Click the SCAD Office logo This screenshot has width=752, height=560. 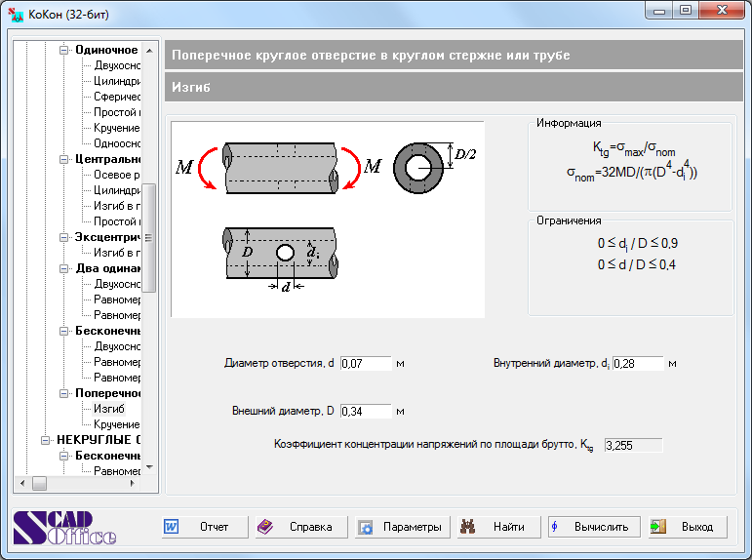pyautogui.click(x=64, y=528)
